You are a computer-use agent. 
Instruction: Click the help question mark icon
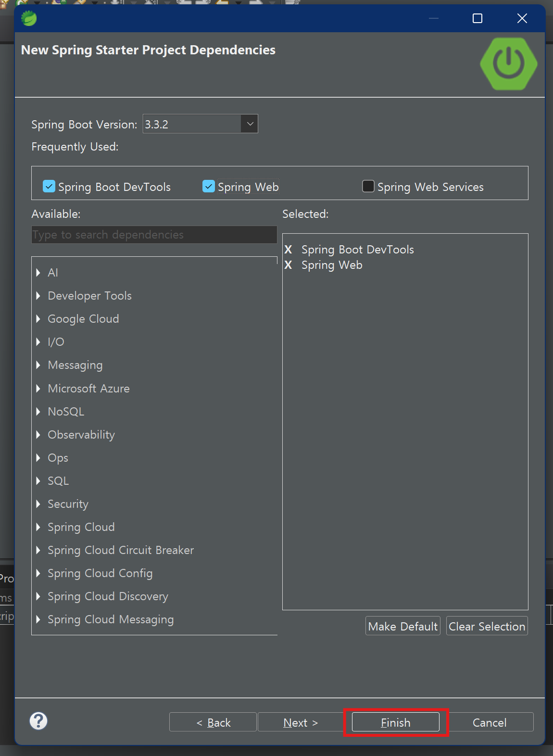pyautogui.click(x=38, y=721)
